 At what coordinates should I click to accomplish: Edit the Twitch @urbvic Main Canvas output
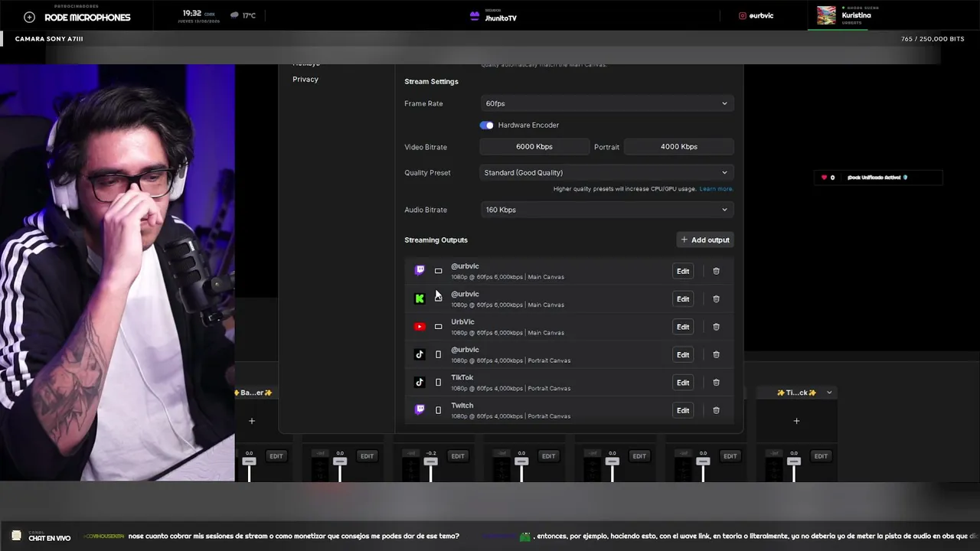[683, 271]
